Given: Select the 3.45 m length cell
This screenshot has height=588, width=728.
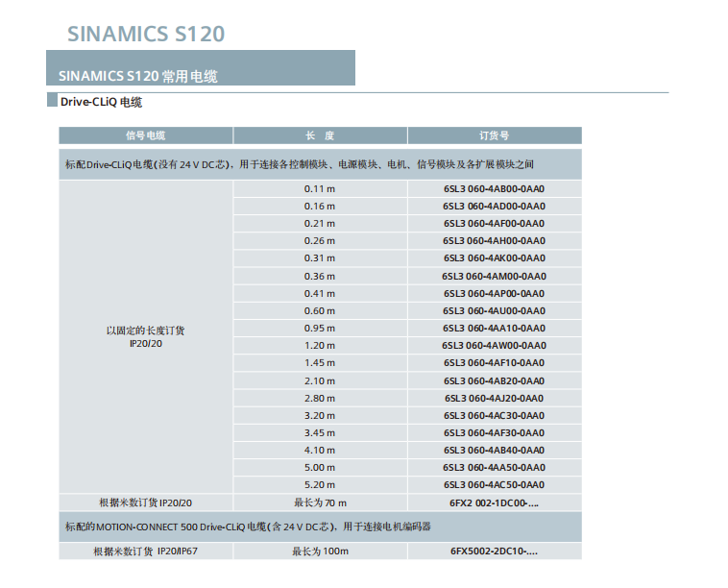Looking at the screenshot, I should pos(321,433).
